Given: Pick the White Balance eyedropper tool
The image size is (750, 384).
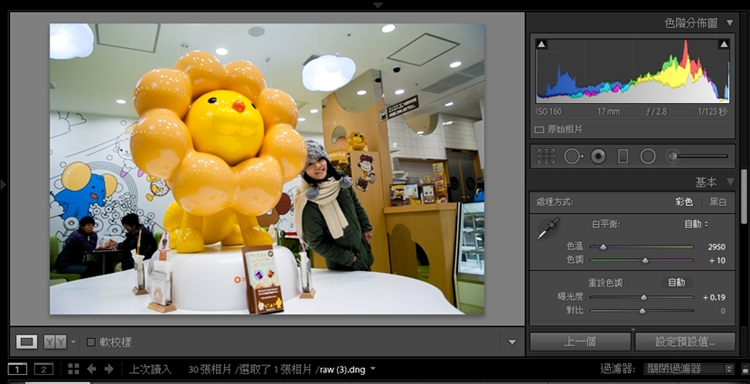Looking at the screenshot, I should [x=548, y=229].
